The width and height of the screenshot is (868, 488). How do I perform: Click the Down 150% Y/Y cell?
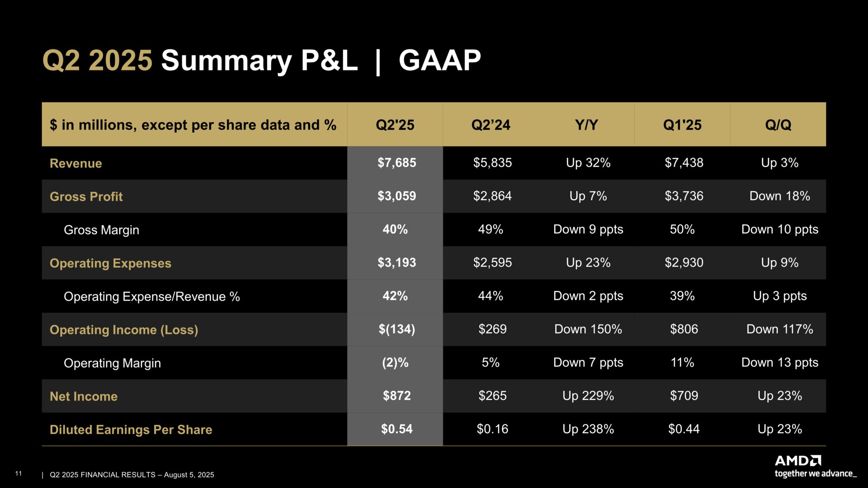[x=588, y=329]
